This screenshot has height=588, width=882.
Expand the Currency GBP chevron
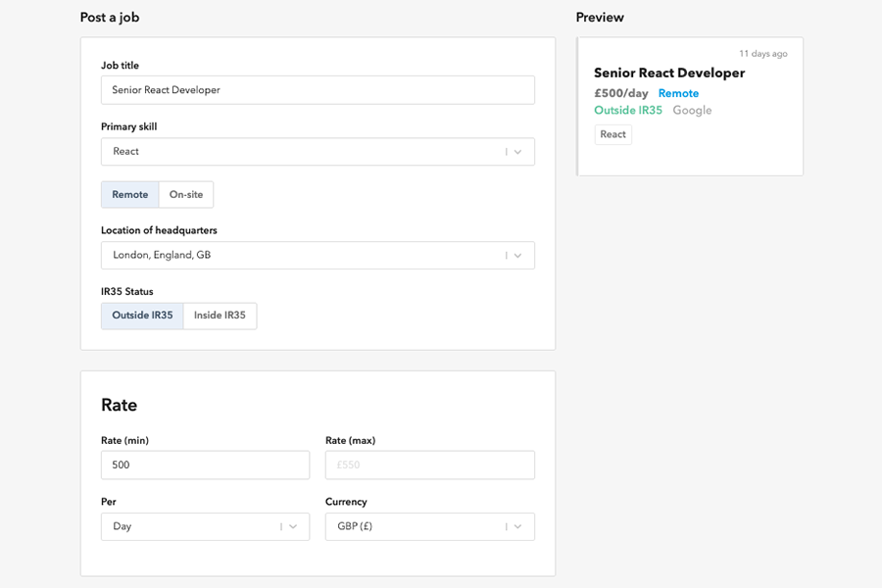pyautogui.click(x=518, y=527)
